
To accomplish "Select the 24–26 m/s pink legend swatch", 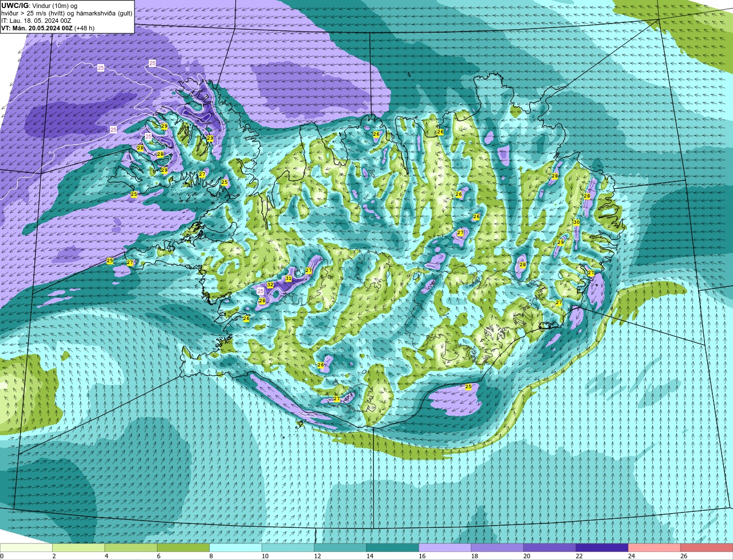I will [655, 548].
